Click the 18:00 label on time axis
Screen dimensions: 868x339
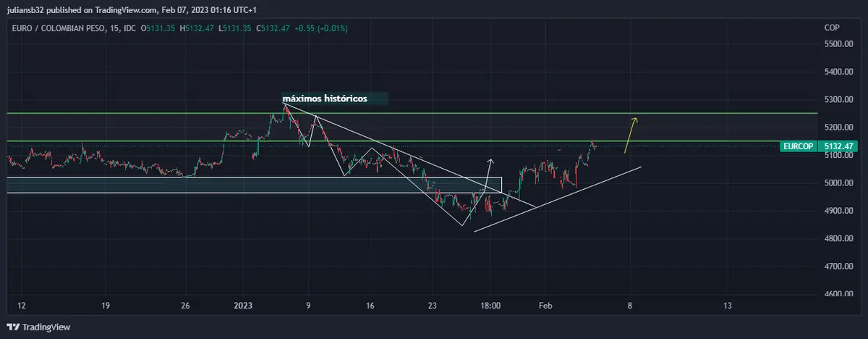coord(490,306)
